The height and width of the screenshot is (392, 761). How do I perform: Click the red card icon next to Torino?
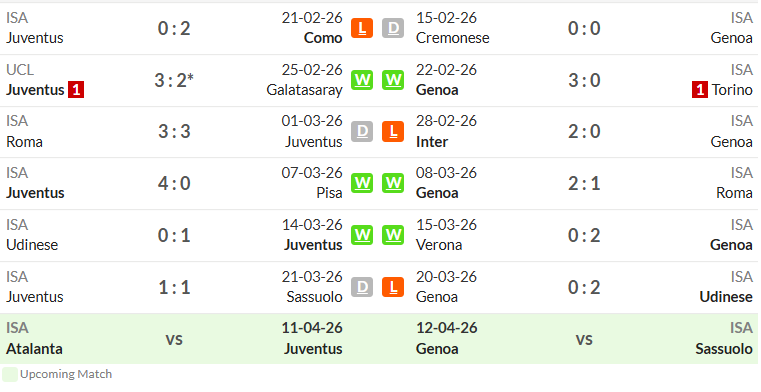699,90
